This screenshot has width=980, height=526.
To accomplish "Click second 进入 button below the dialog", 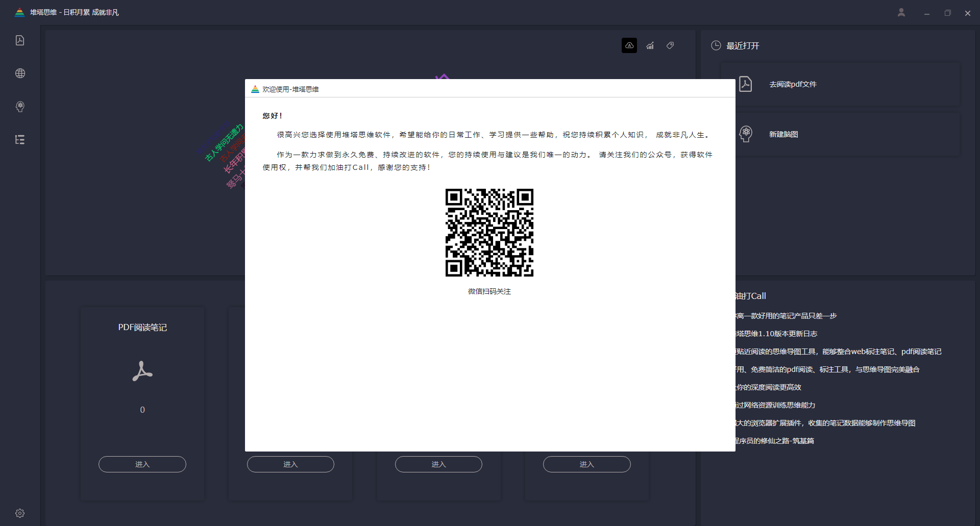I will click(x=290, y=464).
